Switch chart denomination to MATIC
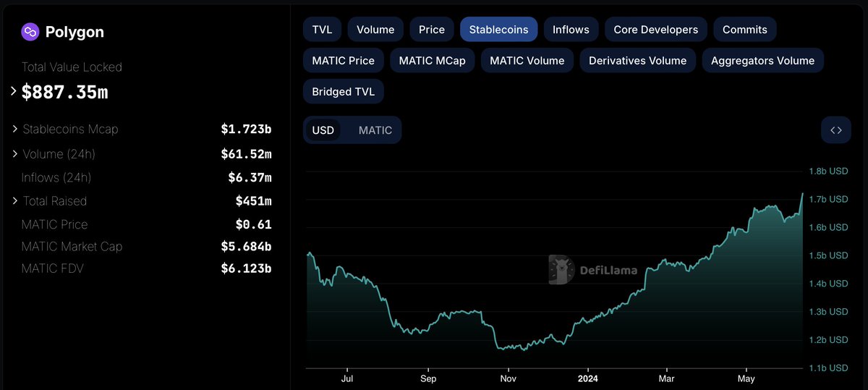This screenshot has width=868, height=390. (375, 130)
